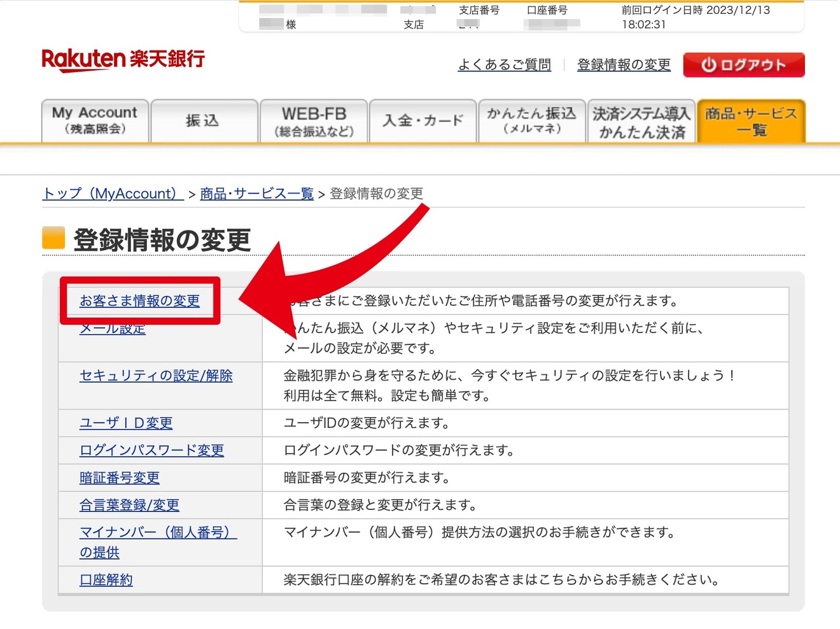Click description 合言葉の登録と変更が行えます。

pyautogui.click(x=380, y=505)
